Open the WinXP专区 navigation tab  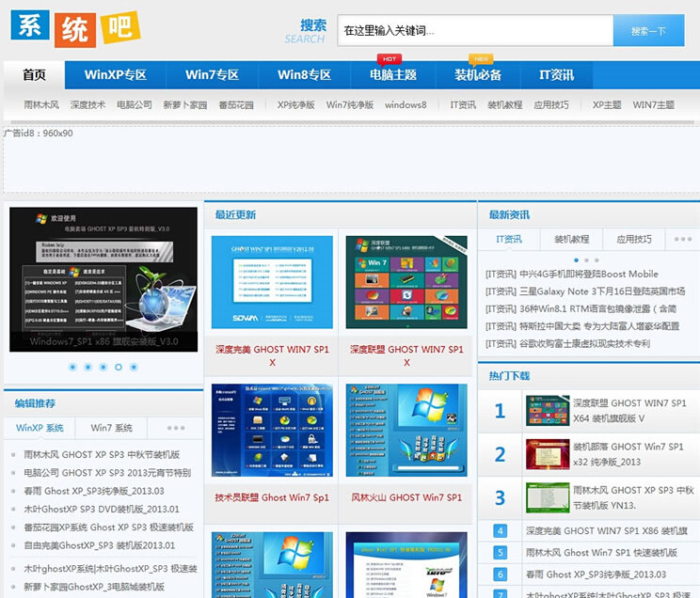pyautogui.click(x=116, y=75)
